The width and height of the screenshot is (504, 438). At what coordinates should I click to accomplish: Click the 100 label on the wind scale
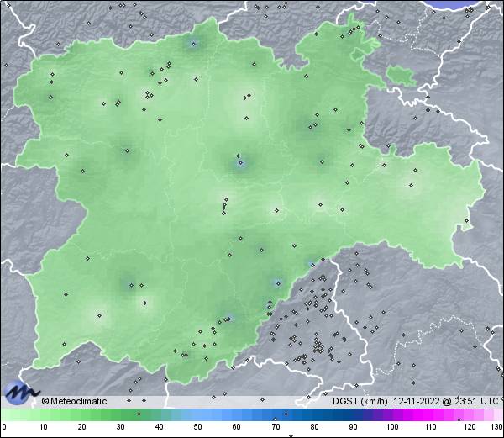coord(392,427)
